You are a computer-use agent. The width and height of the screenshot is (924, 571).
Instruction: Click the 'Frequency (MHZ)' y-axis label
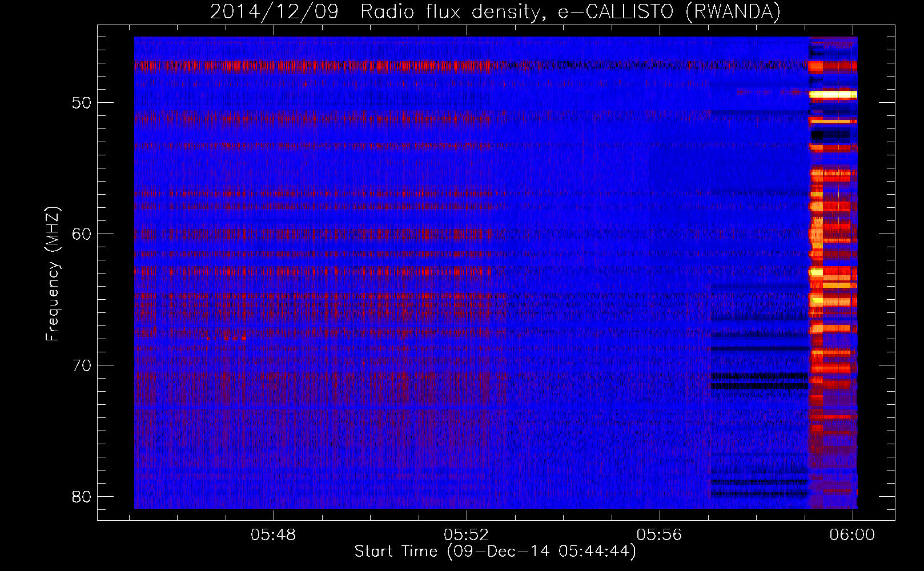tap(52, 274)
